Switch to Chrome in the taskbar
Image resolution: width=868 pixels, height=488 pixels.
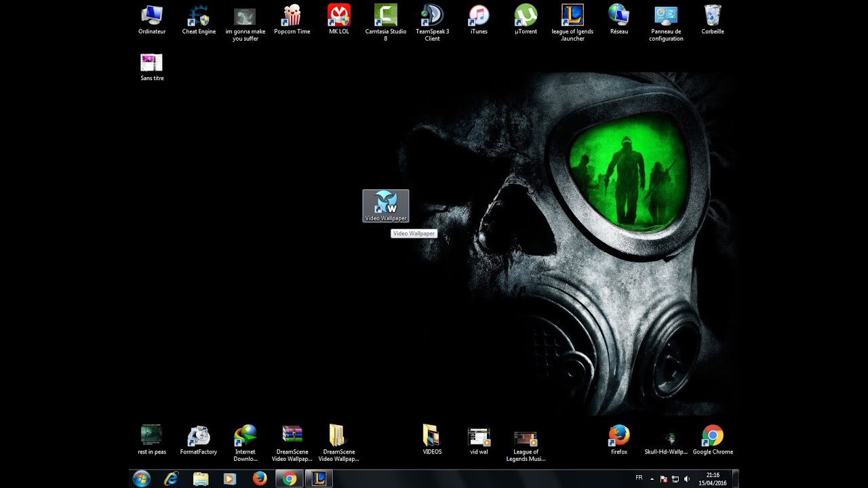[290, 479]
